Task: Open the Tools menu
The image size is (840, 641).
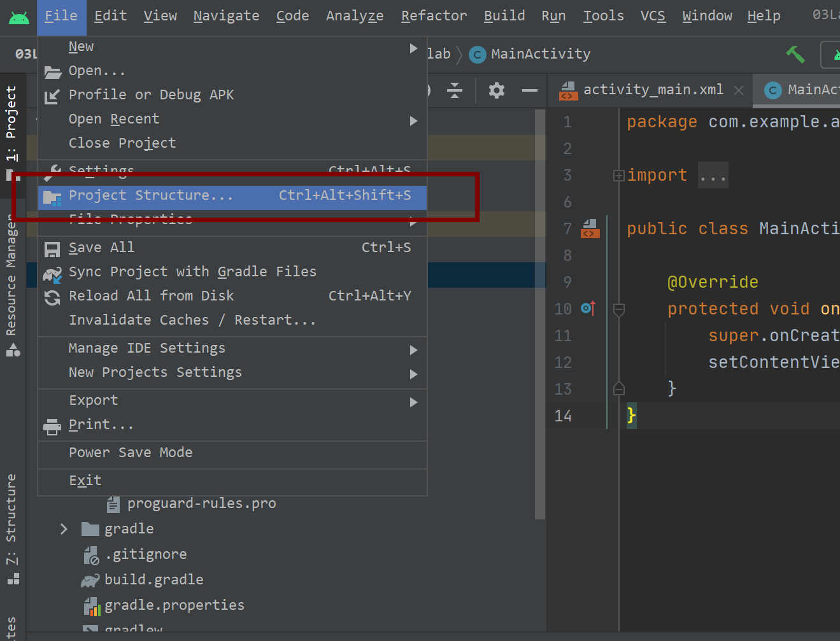Action: (x=603, y=16)
